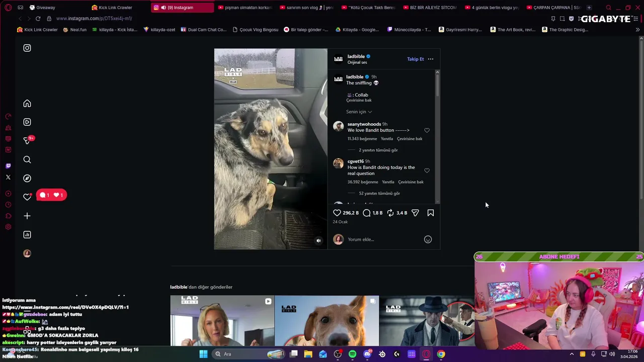The height and width of the screenshot is (362, 644).
Task: Open Opera sidebar settings gear
Action: pyautogui.click(x=8, y=227)
